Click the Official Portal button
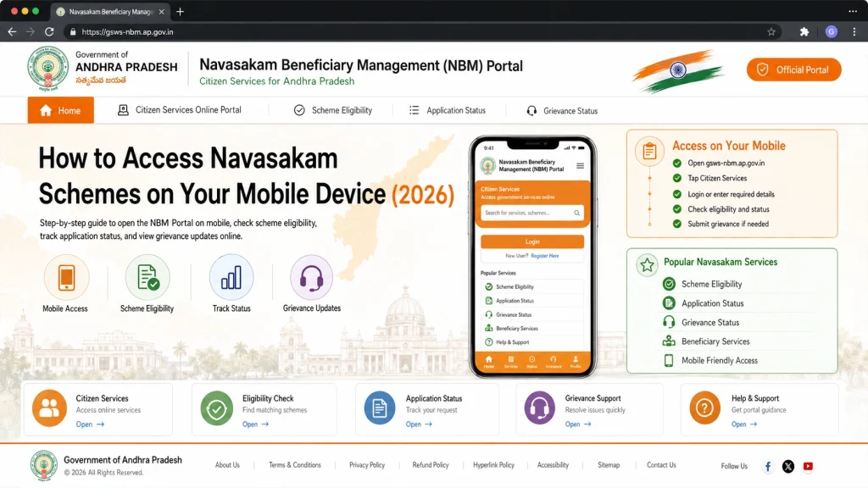This screenshot has height=488, width=868. [793, 69]
